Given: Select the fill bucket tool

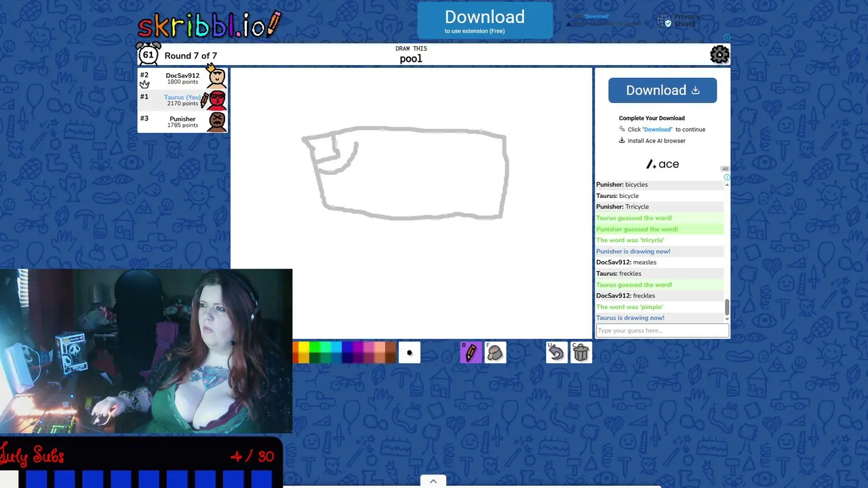Looking at the screenshot, I should [x=495, y=352].
